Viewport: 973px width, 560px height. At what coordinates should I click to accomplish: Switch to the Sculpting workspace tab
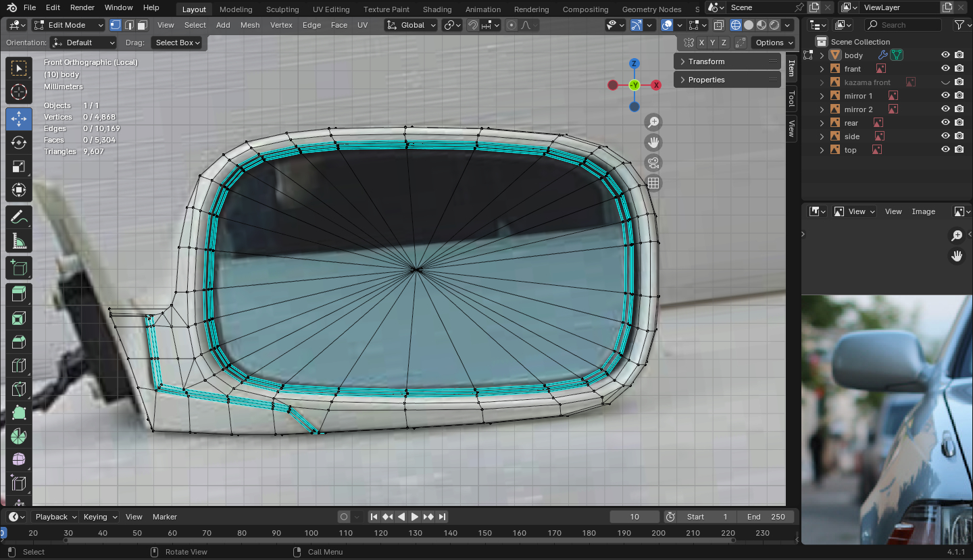tap(282, 9)
